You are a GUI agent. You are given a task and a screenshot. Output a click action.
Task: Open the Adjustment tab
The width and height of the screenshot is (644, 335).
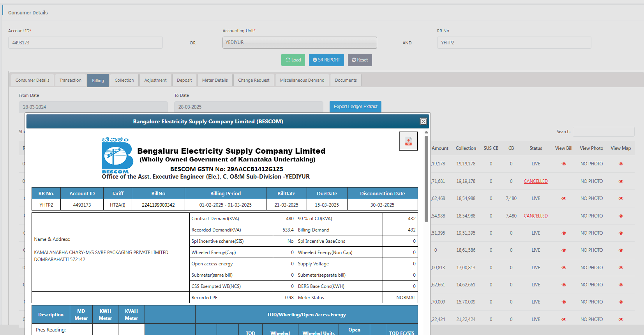click(x=155, y=80)
